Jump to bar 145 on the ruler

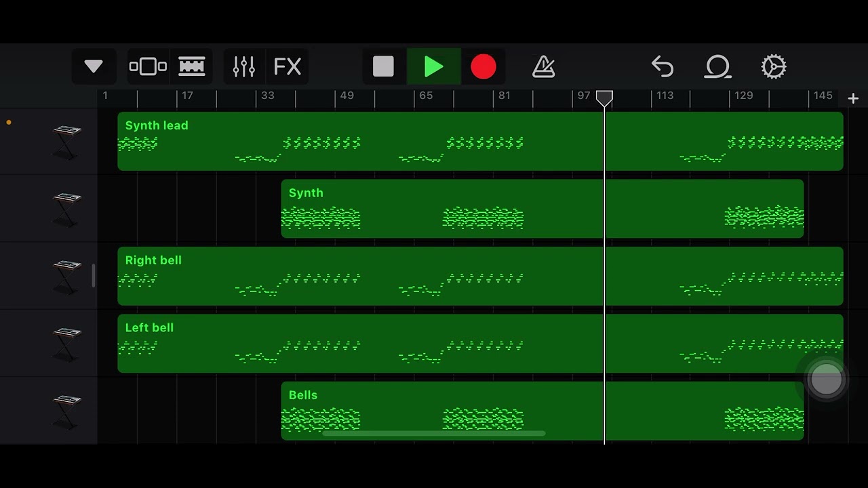[x=823, y=96]
